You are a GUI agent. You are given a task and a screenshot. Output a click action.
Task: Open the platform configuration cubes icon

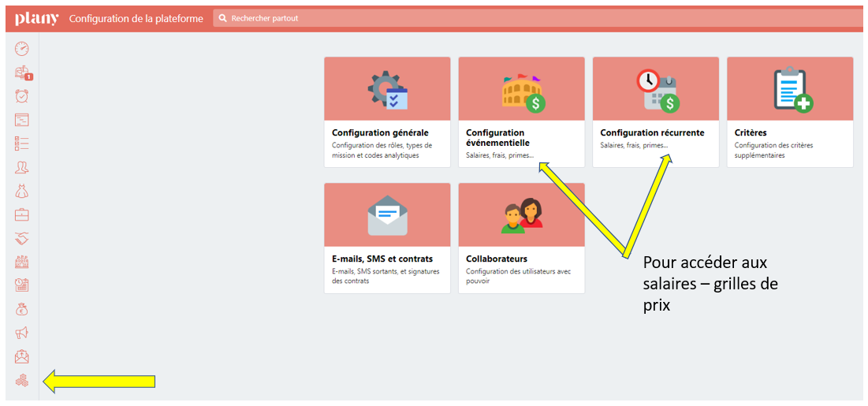[22, 382]
